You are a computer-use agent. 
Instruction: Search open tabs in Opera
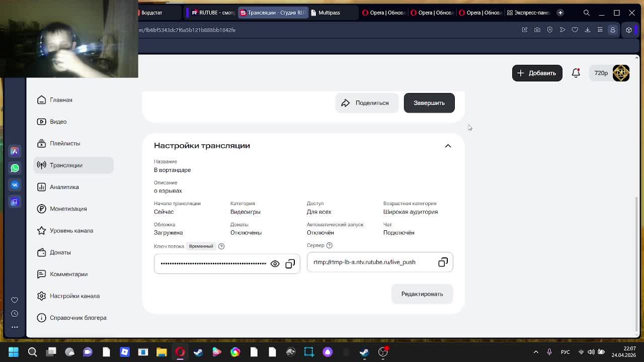tap(587, 13)
